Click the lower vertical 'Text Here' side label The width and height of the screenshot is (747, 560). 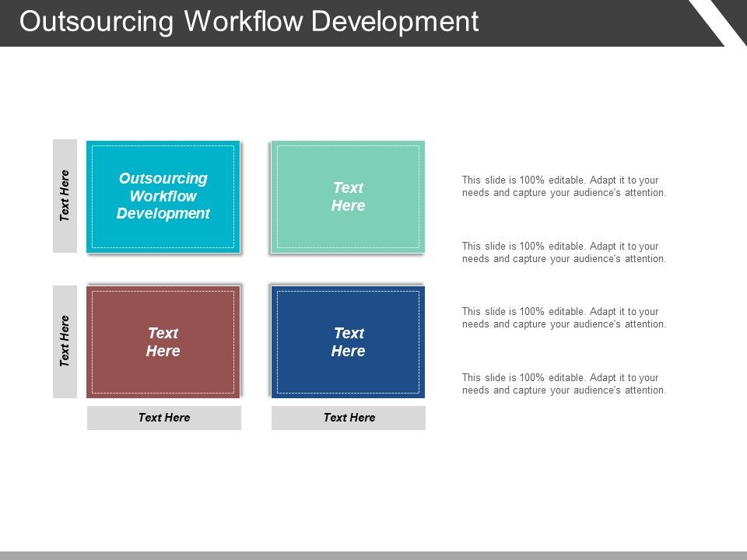click(65, 341)
